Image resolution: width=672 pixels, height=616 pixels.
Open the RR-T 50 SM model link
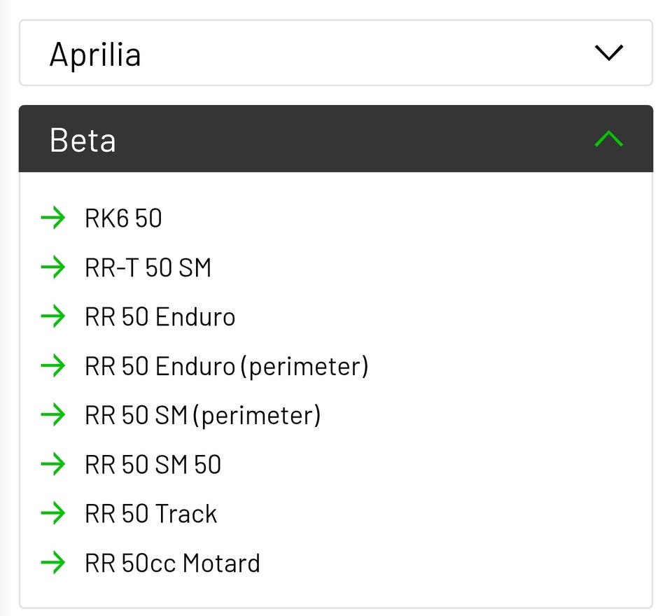(x=148, y=267)
